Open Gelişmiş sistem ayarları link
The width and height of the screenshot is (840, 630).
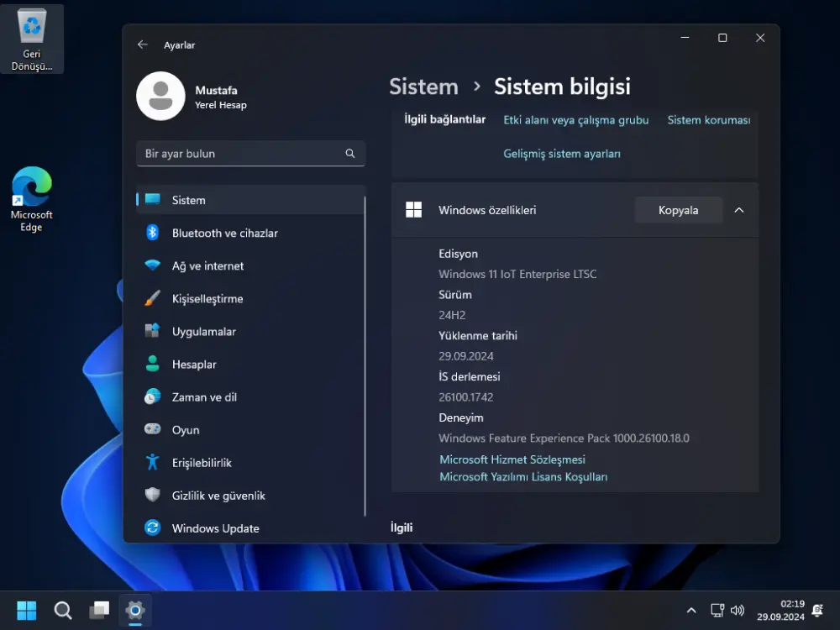click(x=562, y=154)
